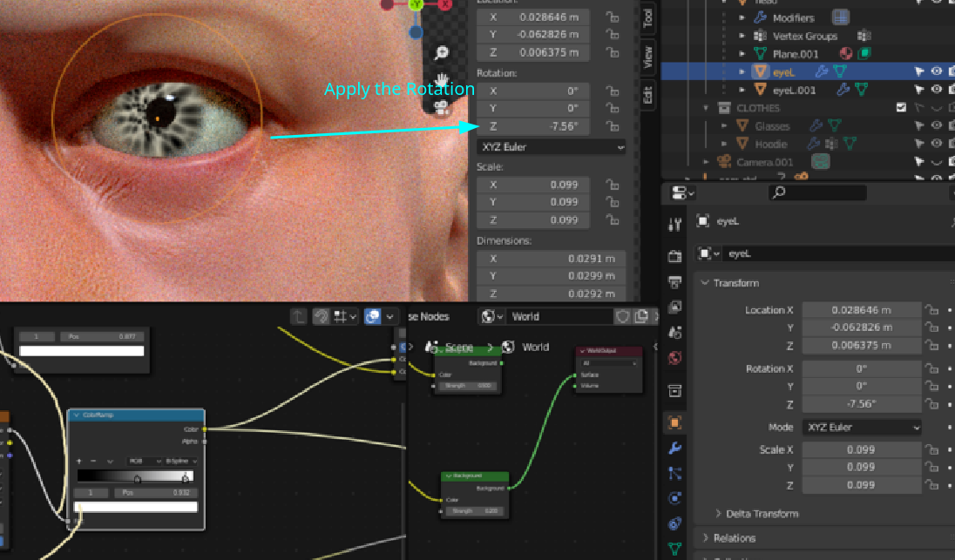Click the Background node Strength 0.200 field
The height and width of the screenshot is (560, 955).
pos(475,510)
